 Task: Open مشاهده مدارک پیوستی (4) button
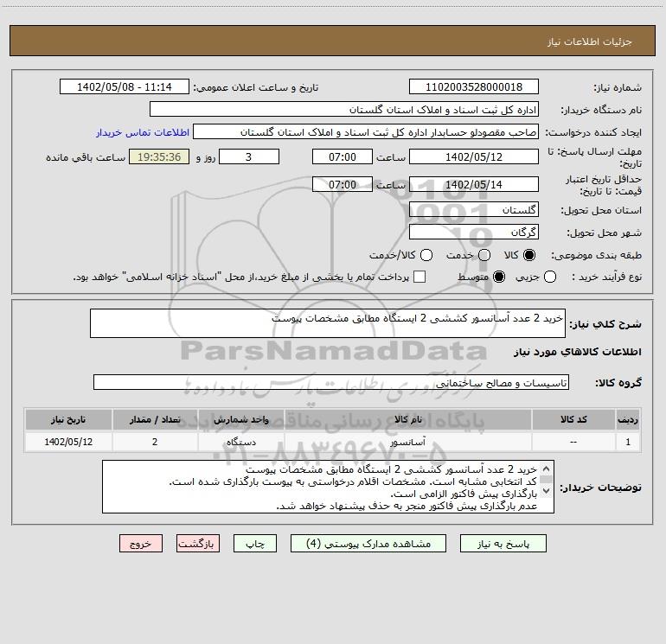[x=368, y=544]
